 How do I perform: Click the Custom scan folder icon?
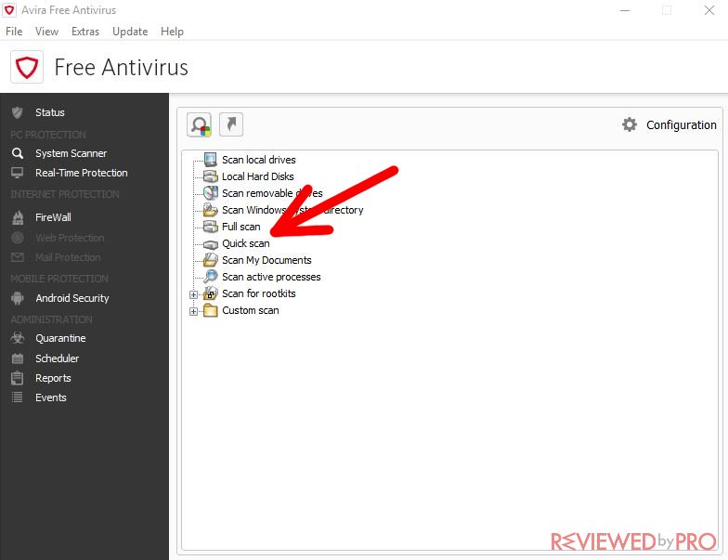click(210, 310)
